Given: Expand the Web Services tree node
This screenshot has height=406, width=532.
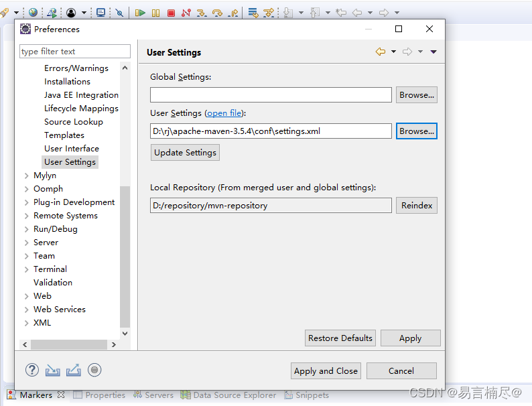Looking at the screenshot, I should tap(26, 310).
